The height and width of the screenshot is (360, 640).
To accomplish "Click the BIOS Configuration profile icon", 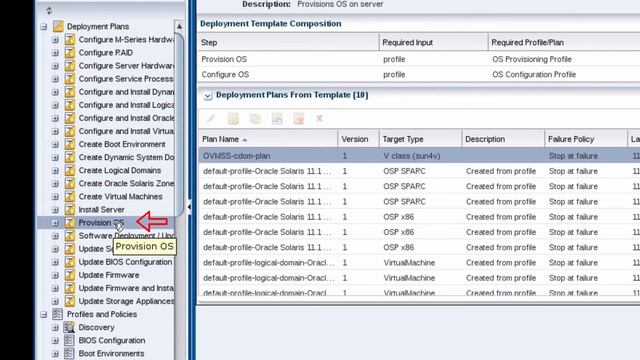I will 69,340.
